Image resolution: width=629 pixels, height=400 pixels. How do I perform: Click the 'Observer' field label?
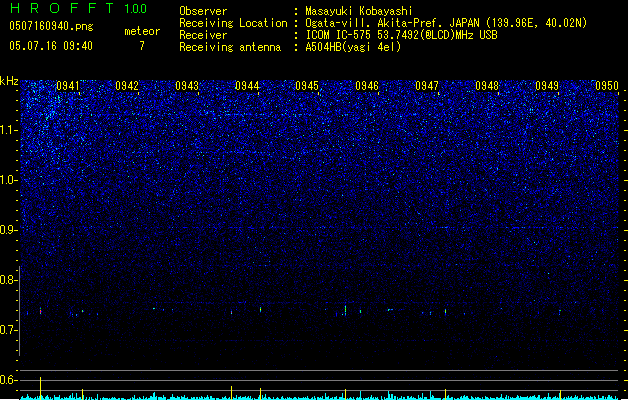pyautogui.click(x=203, y=11)
